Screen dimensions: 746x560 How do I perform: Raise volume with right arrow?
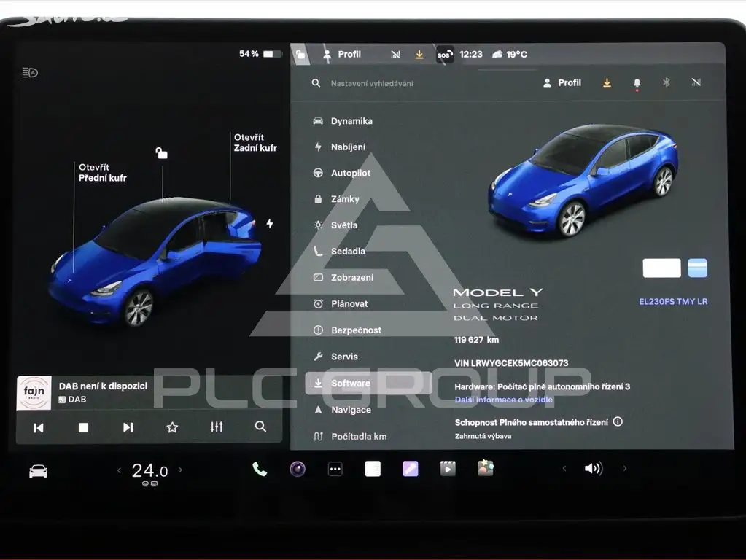pos(625,469)
